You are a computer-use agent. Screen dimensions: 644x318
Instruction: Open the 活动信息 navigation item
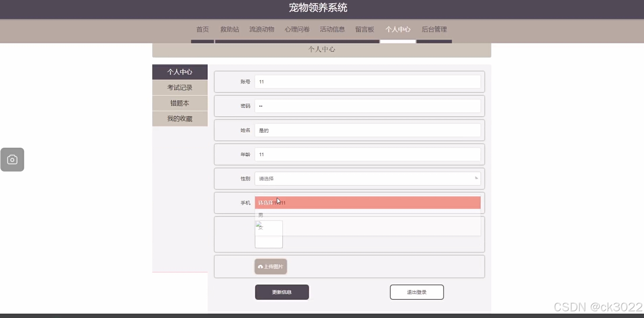(332, 29)
